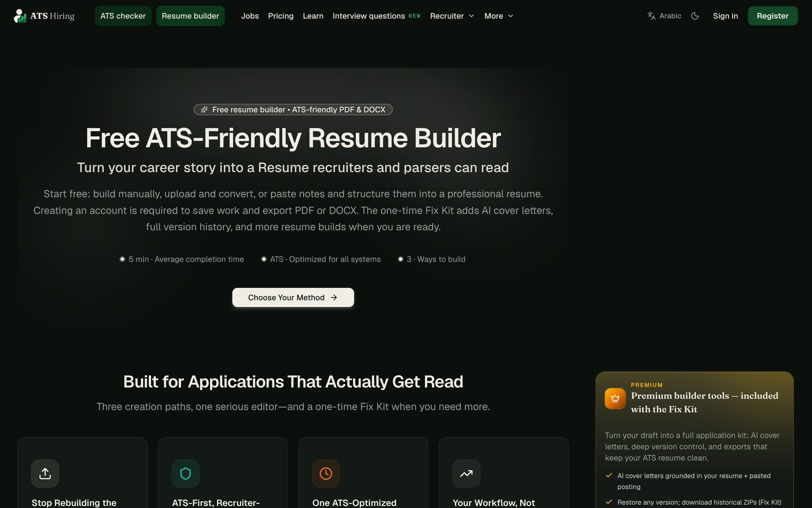Click the gold crown Premium icon
Viewport: 812px width, 508px height.
615,398
